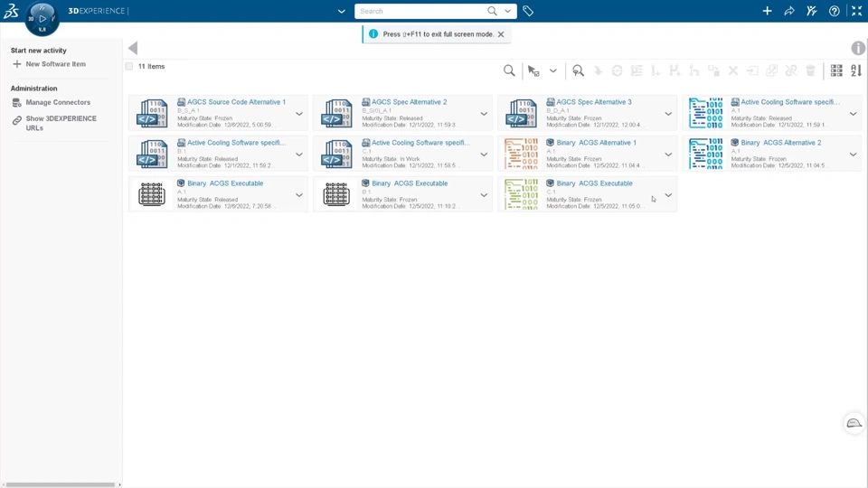The height and width of the screenshot is (488, 868).
Task: Expand the search options dropdown arrow
Action: (507, 11)
